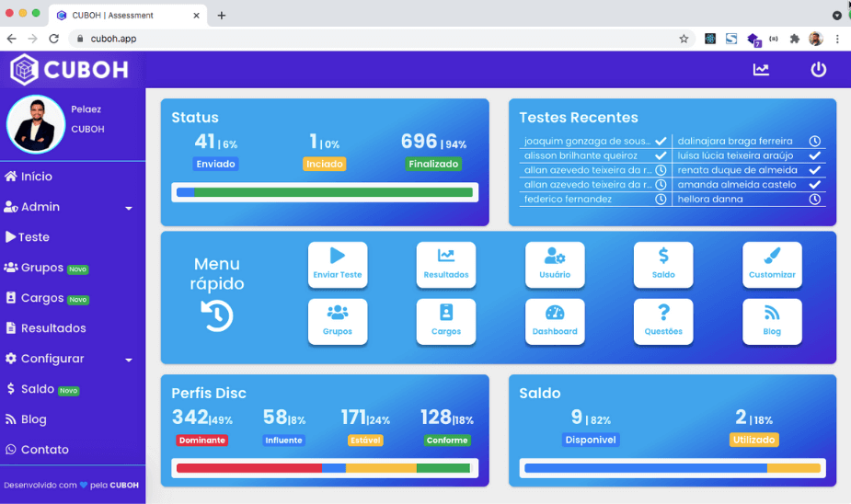Screen dimensions: 851x504
Task: Open Início in the sidebar
Action: (29, 177)
